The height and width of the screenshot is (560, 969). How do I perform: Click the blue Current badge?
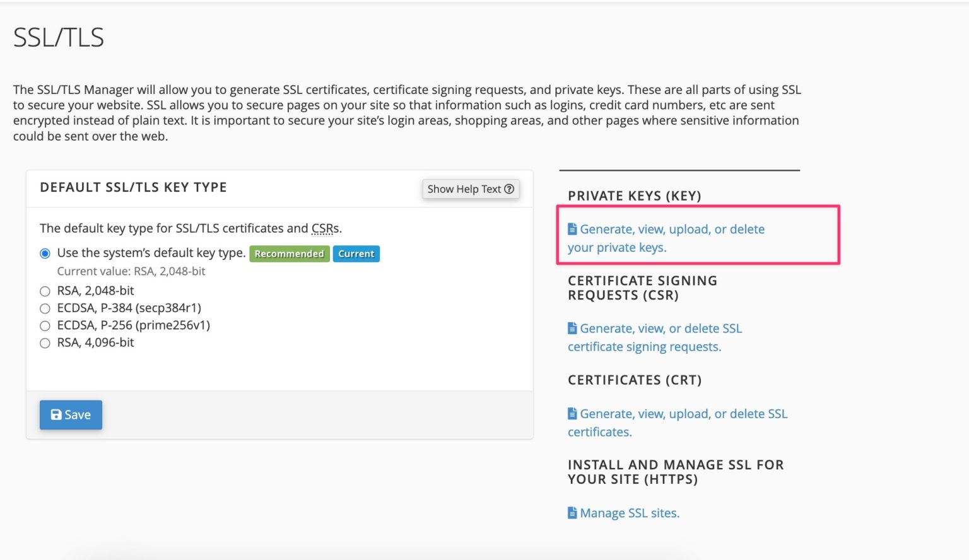356,254
